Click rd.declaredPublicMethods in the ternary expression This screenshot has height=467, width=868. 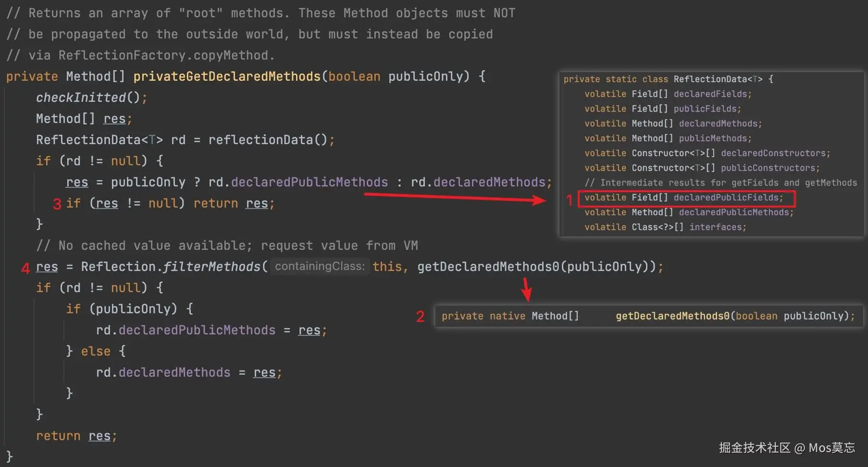(298, 182)
